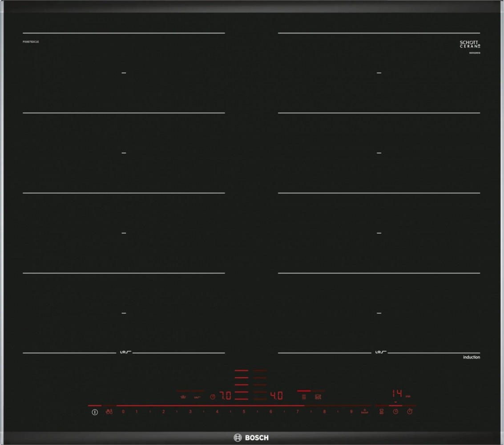Set the power slider to level 5
The width and height of the screenshot is (504, 445).
[x=244, y=412]
